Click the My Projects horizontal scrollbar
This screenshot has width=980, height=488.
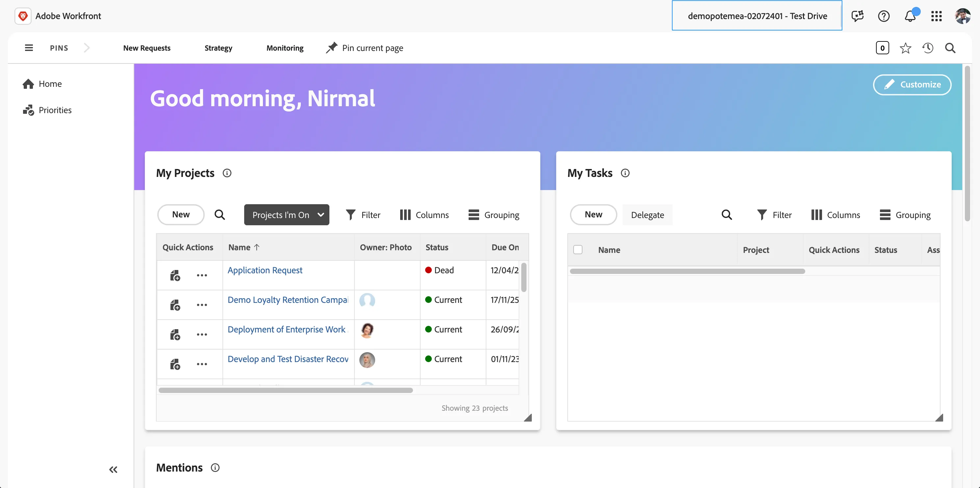point(285,390)
